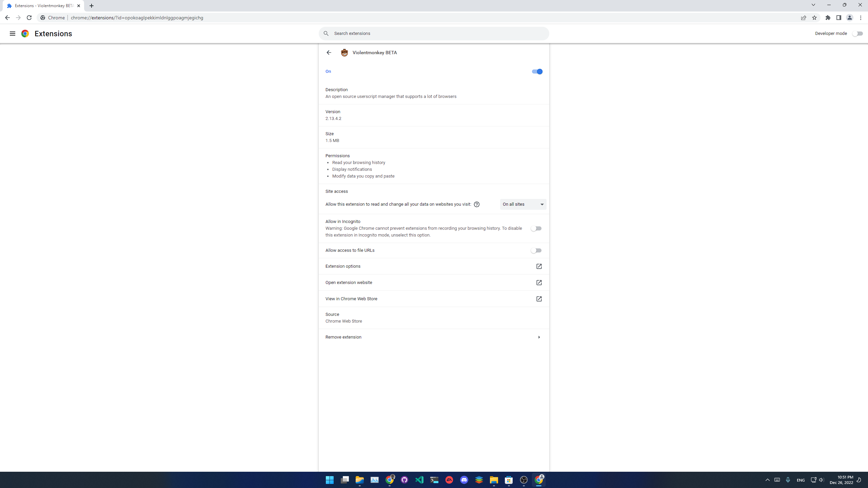Click the site access help question mark
This screenshot has width=868, height=488.
pyautogui.click(x=476, y=204)
